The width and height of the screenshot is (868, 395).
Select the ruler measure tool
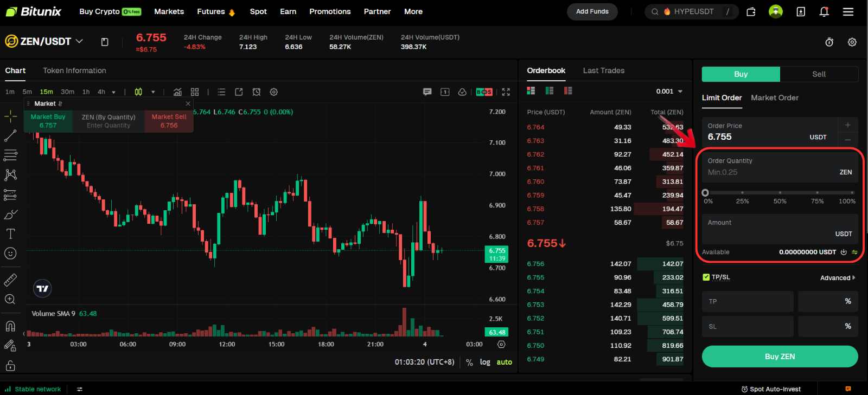[10, 280]
